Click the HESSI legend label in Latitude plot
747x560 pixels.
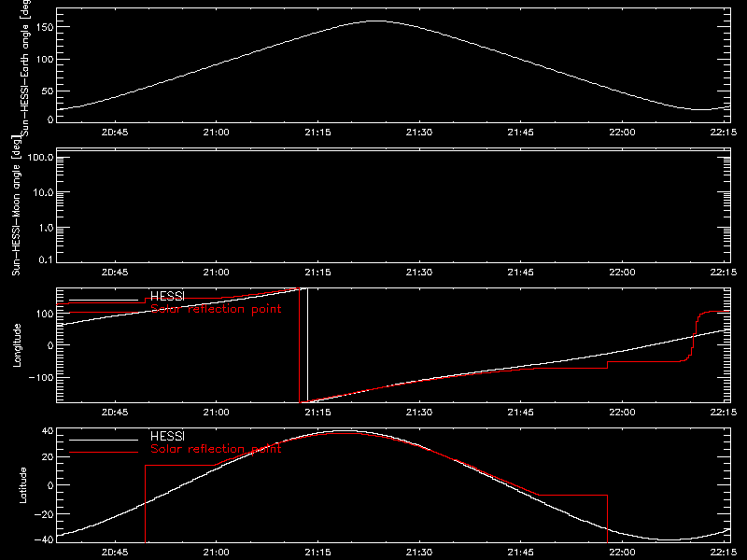pyautogui.click(x=167, y=437)
